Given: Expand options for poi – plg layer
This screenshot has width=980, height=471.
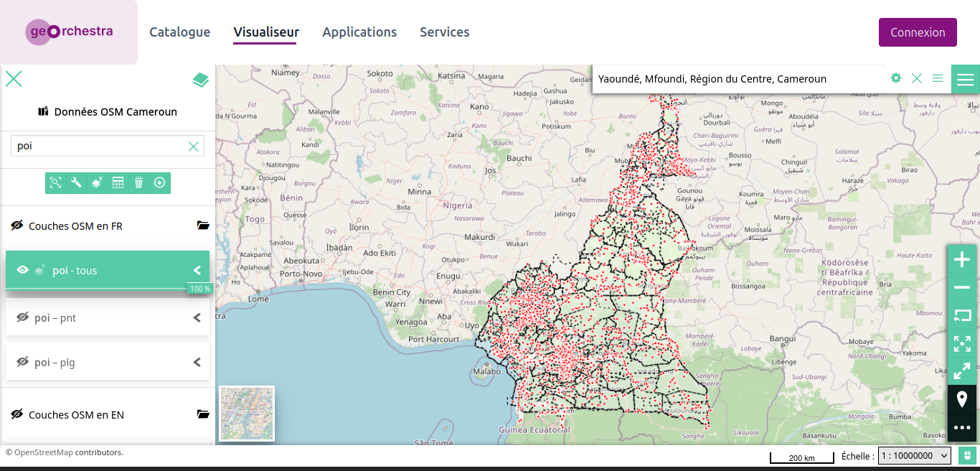Looking at the screenshot, I should click(197, 362).
